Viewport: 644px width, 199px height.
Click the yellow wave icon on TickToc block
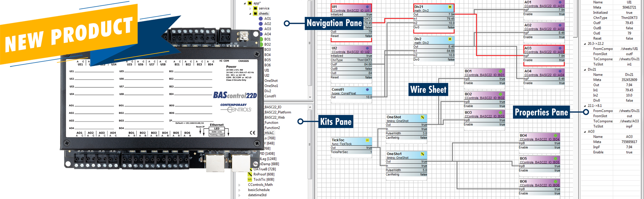(367, 140)
